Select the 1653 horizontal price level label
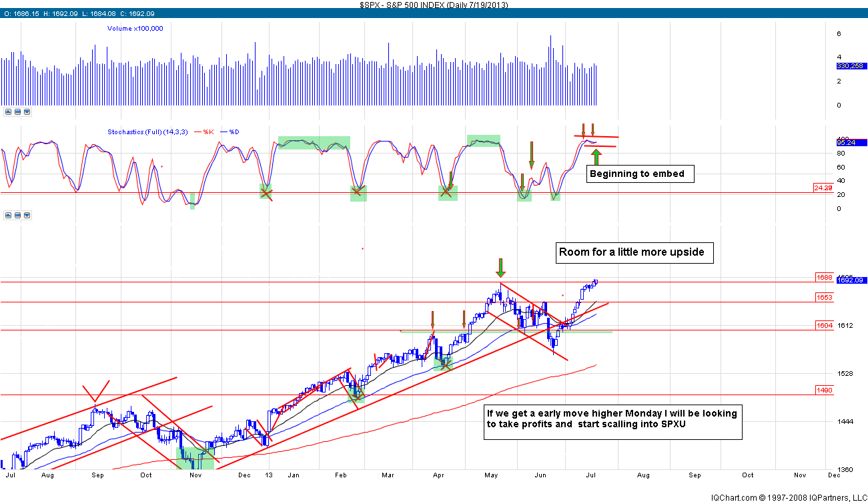Viewport: 868px width, 502px height. [824, 297]
